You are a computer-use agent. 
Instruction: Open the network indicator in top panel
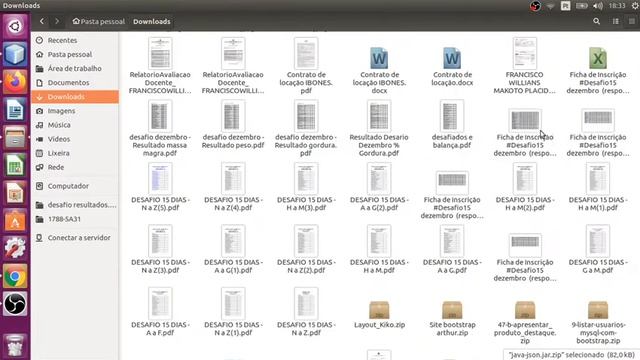[x=551, y=6]
